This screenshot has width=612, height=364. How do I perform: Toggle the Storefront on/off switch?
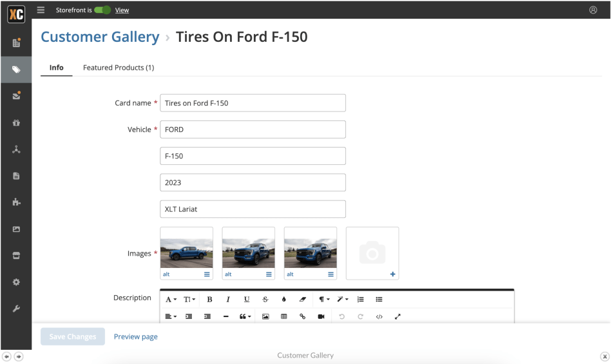[102, 10]
